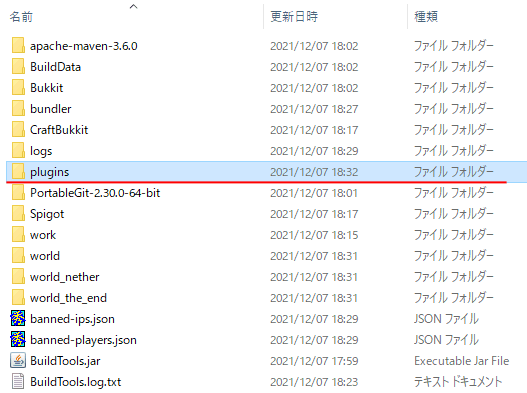Click the logs folder icon
This screenshot has width=527, height=393.
[18, 150]
